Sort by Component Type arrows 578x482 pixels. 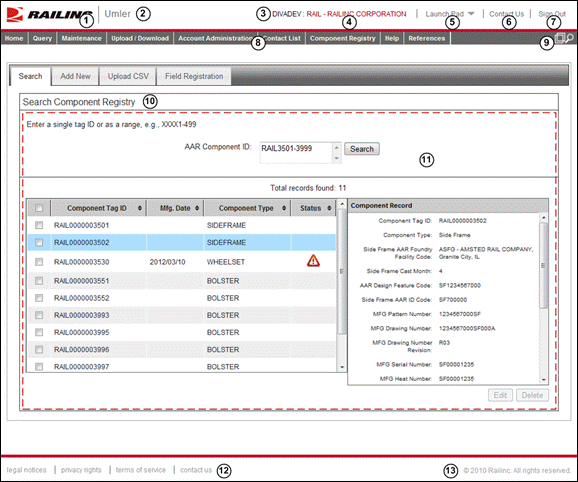click(284, 208)
